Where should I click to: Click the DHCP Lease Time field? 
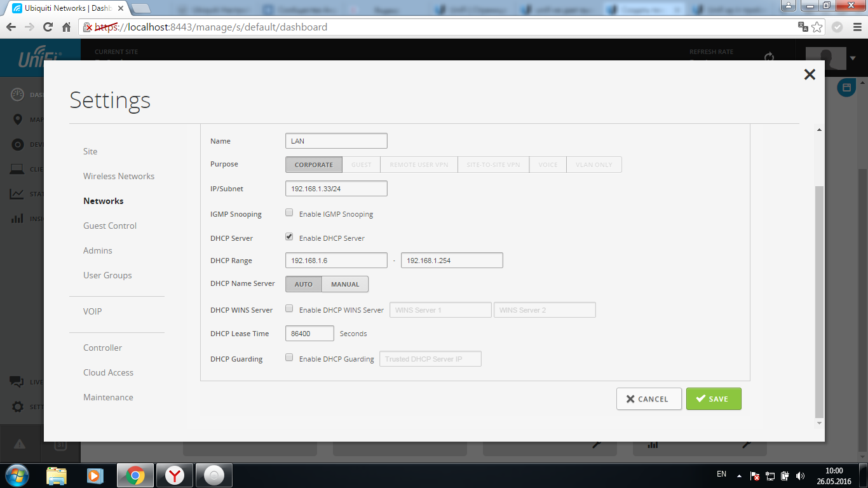[x=309, y=334]
